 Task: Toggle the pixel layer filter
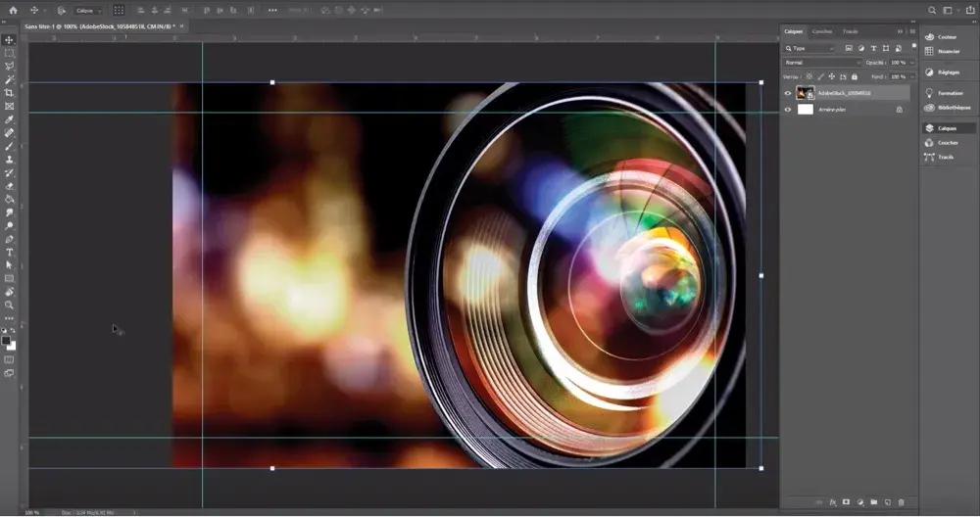tap(849, 48)
